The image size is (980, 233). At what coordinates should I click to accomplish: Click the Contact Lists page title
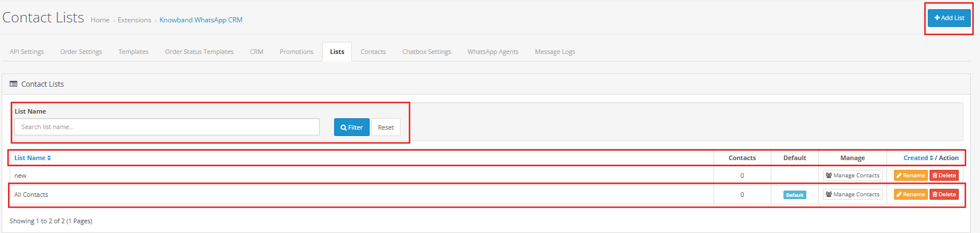[43, 18]
